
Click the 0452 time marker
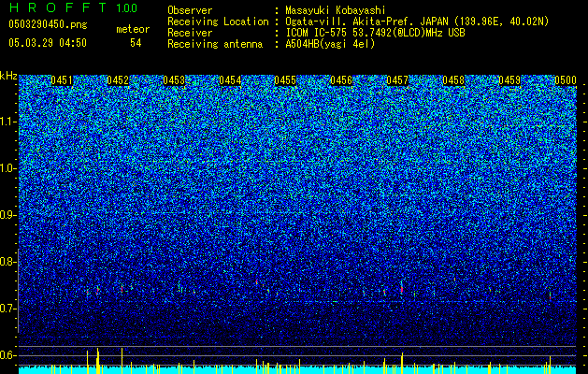(118, 80)
